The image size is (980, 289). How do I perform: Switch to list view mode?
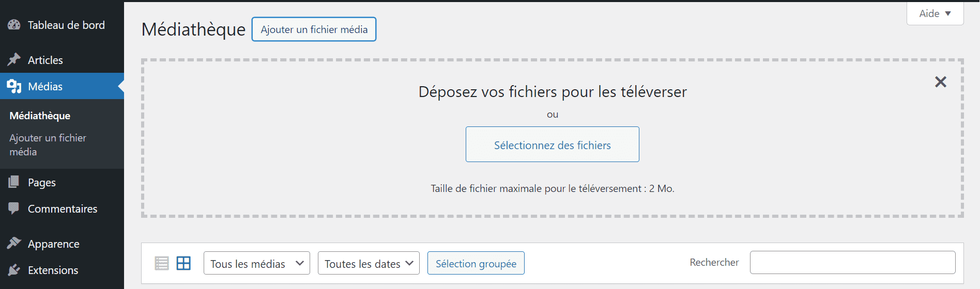(x=162, y=263)
